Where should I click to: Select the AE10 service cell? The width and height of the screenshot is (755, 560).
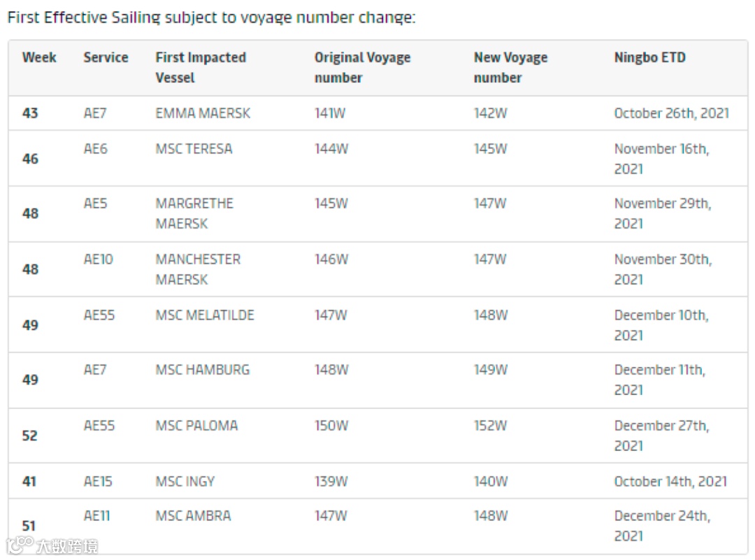[98, 259]
